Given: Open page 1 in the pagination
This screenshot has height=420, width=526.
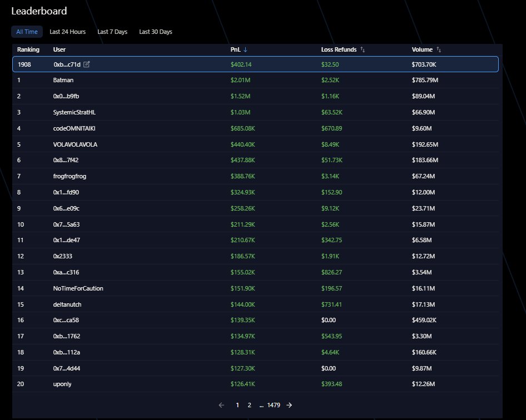Looking at the screenshot, I should 237,405.
